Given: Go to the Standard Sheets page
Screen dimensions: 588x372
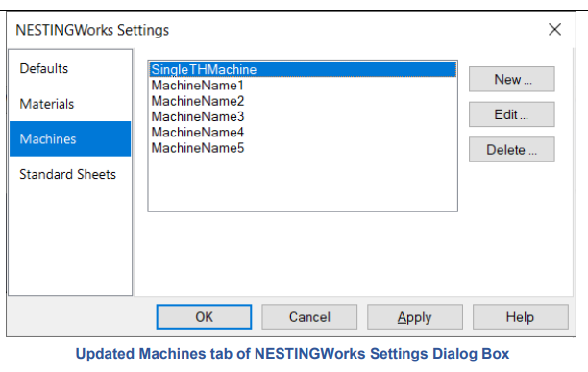Looking at the screenshot, I should 70,174.
